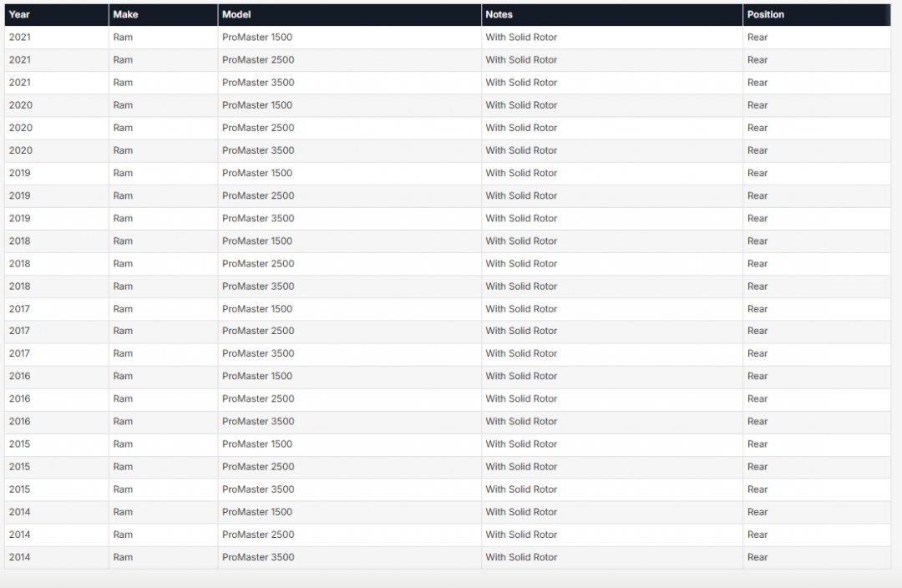Screen dimensions: 902x588
Task: Select ProMaster 1500 in the first 2021 row
Action: (x=257, y=38)
